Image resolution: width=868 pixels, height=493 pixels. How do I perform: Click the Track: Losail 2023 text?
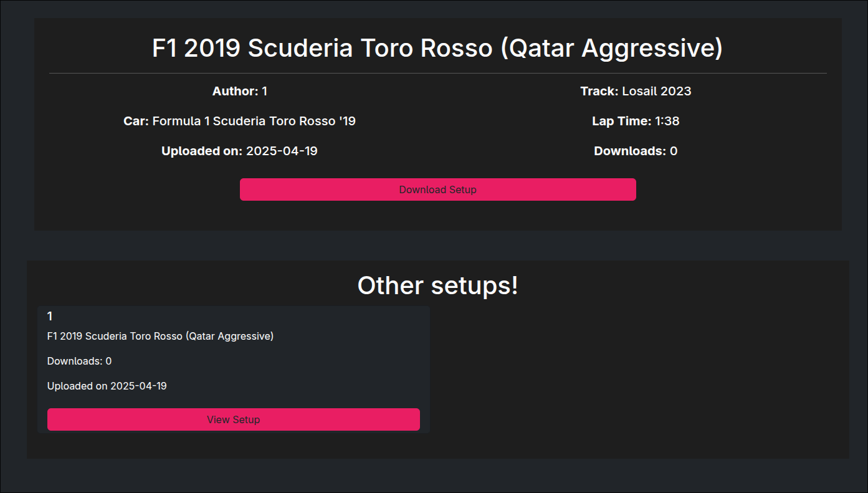coord(636,91)
